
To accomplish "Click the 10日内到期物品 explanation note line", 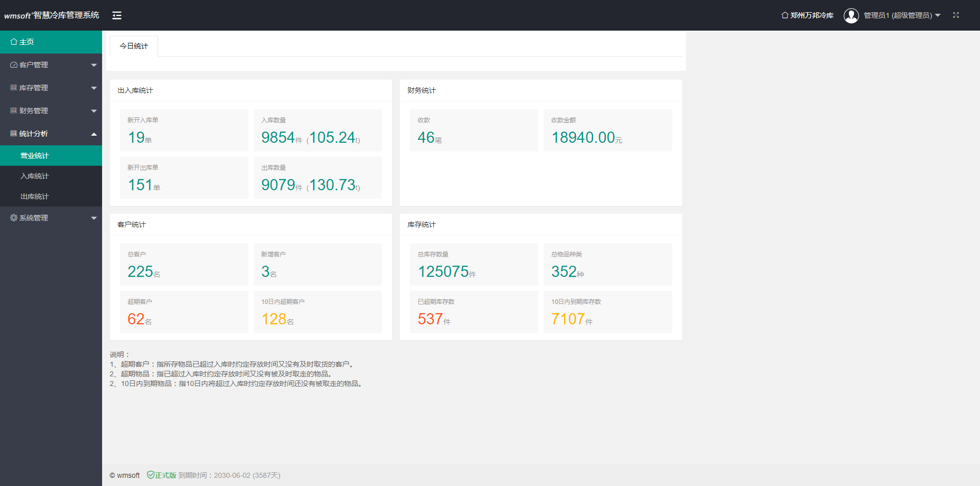I will (237, 383).
